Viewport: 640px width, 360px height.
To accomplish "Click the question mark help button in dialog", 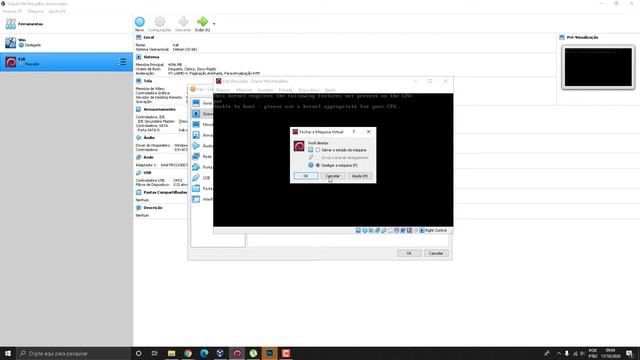I will click(x=354, y=132).
